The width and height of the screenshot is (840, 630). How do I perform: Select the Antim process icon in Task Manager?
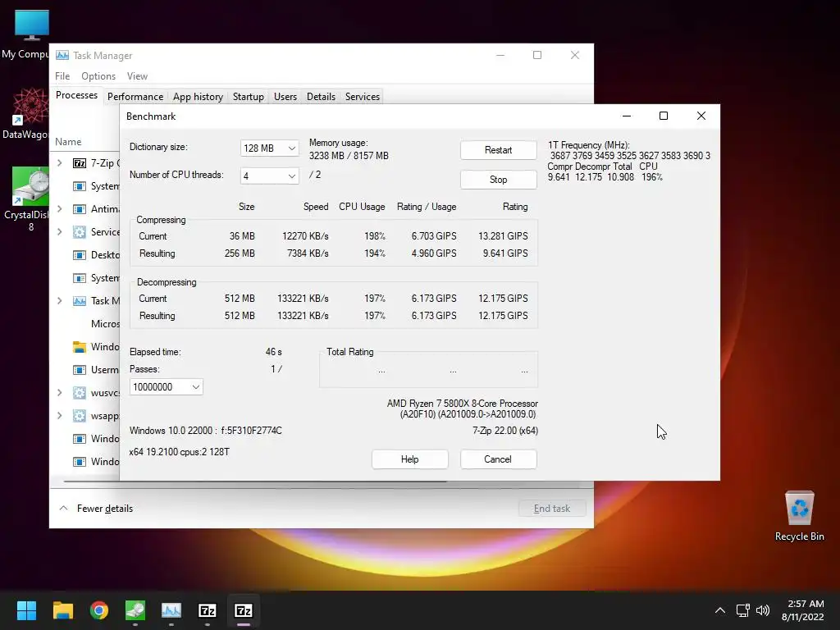pos(80,209)
